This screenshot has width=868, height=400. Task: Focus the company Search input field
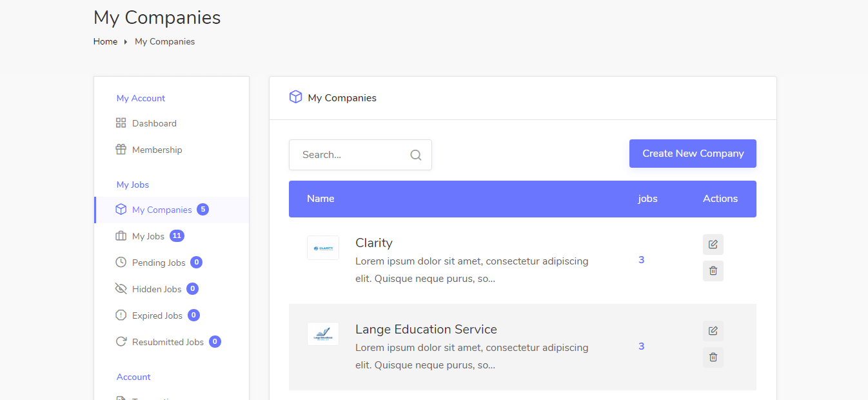[351, 155]
